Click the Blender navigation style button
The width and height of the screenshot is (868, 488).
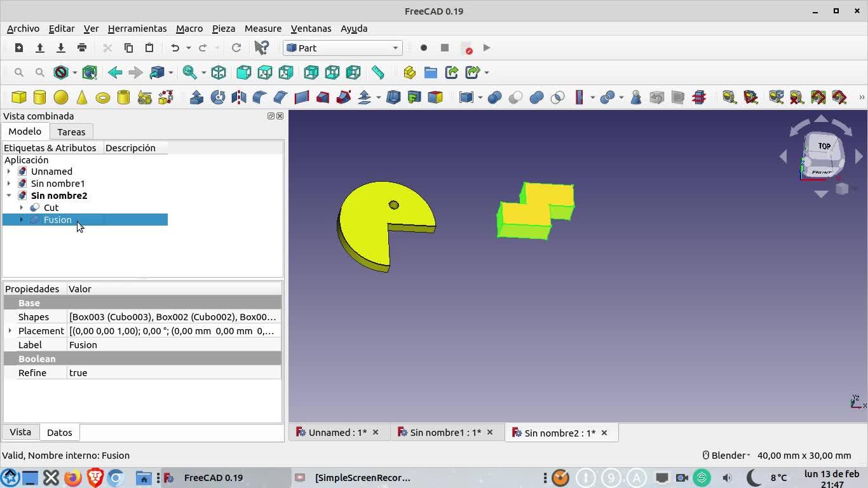click(726, 455)
